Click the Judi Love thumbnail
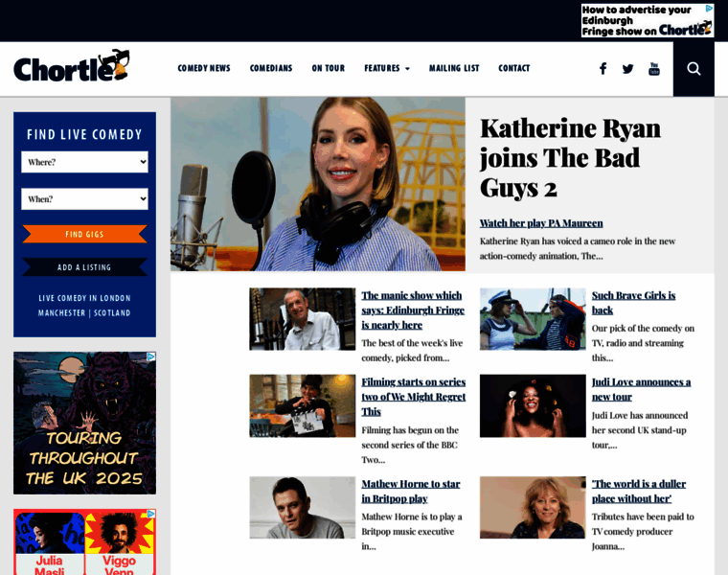Image resolution: width=728 pixels, height=575 pixels. [533, 406]
